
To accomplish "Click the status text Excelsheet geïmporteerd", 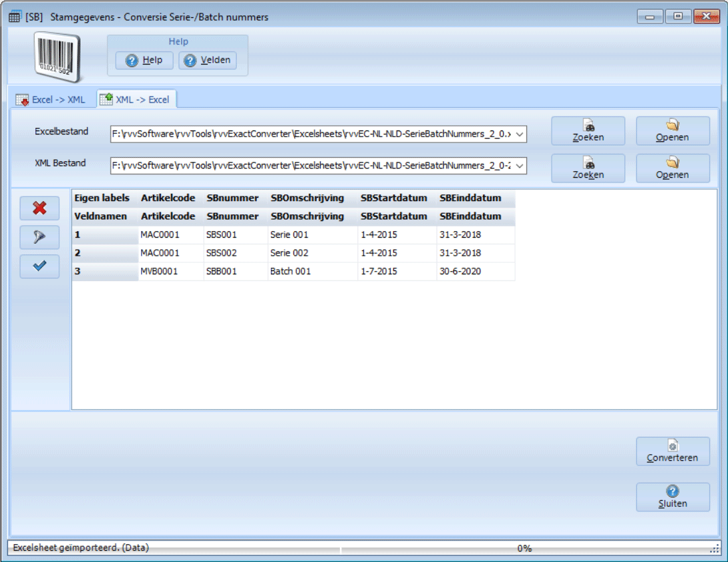I will coord(81,547).
